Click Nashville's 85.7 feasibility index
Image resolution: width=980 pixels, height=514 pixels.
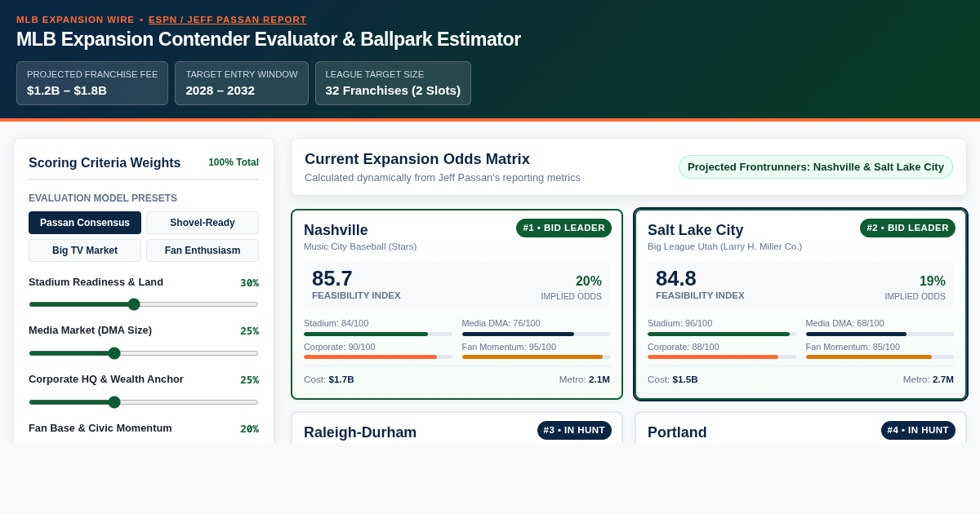(332, 278)
